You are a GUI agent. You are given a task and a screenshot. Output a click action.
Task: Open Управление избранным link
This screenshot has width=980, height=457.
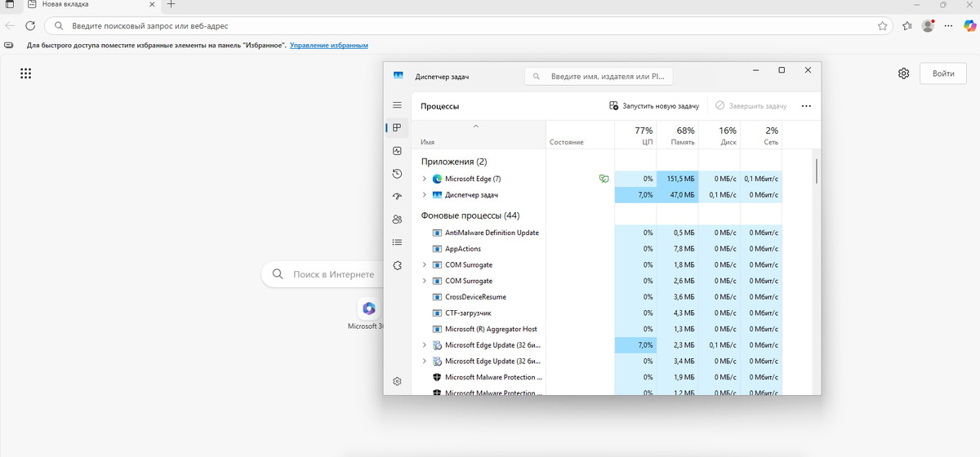[328, 46]
